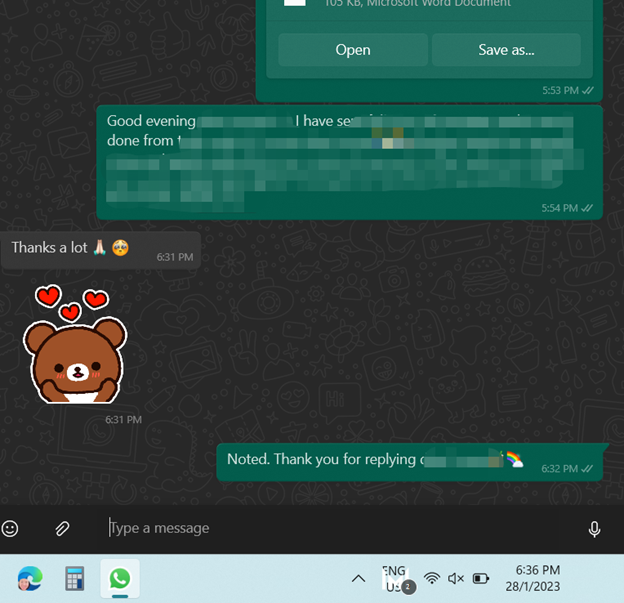Launch Calculator from the taskbar
Image resolution: width=624 pixels, height=603 pixels.
[x=74, y=579]
